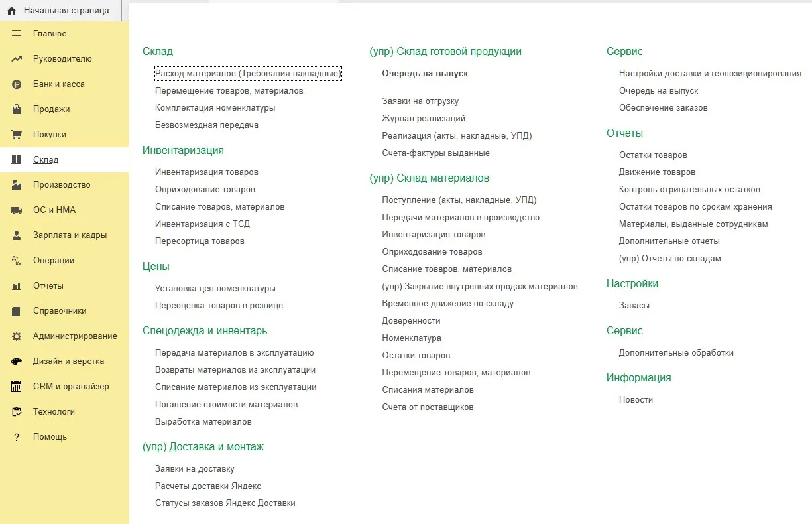The image size is (812, 524).
Task: Open Запасы under Настройки
Action: 634,306
